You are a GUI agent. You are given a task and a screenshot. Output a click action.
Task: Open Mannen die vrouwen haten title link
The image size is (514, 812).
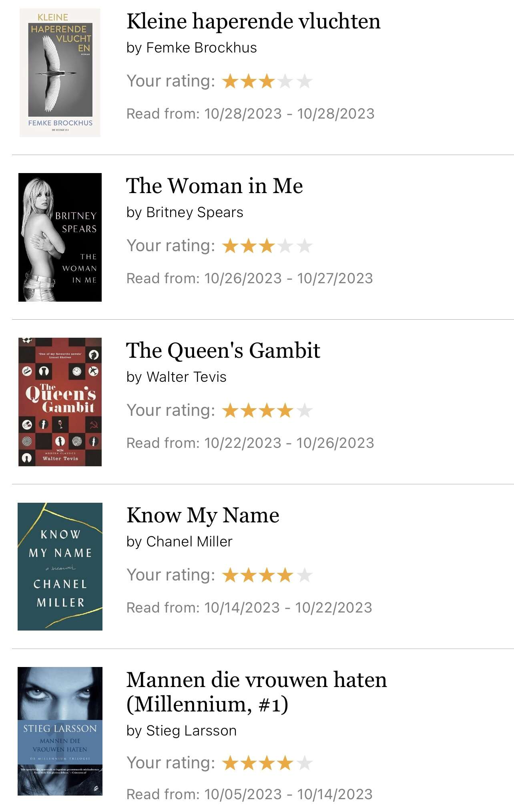click(x=257, y=692)
